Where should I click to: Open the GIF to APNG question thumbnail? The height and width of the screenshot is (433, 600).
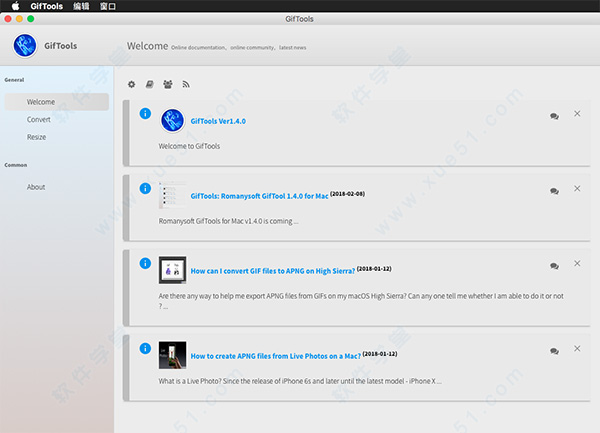pos(173,270)
